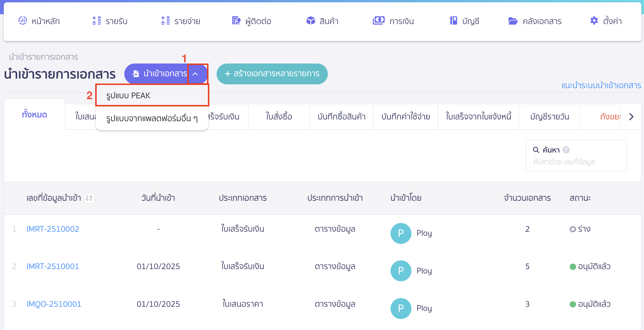Click the ผู้ติดต่อ contacts icon
The width and height of the screenshot is (644, 330).
coord(236,21)
